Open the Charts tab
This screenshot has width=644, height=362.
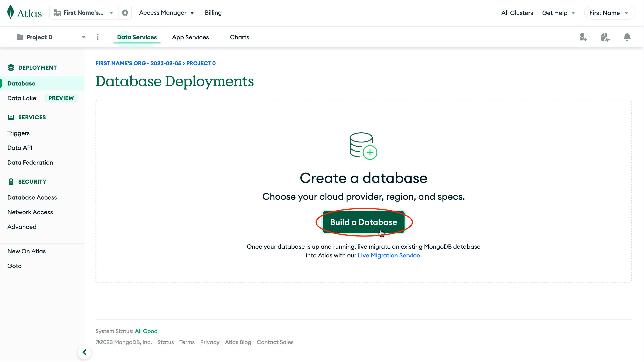239,37
